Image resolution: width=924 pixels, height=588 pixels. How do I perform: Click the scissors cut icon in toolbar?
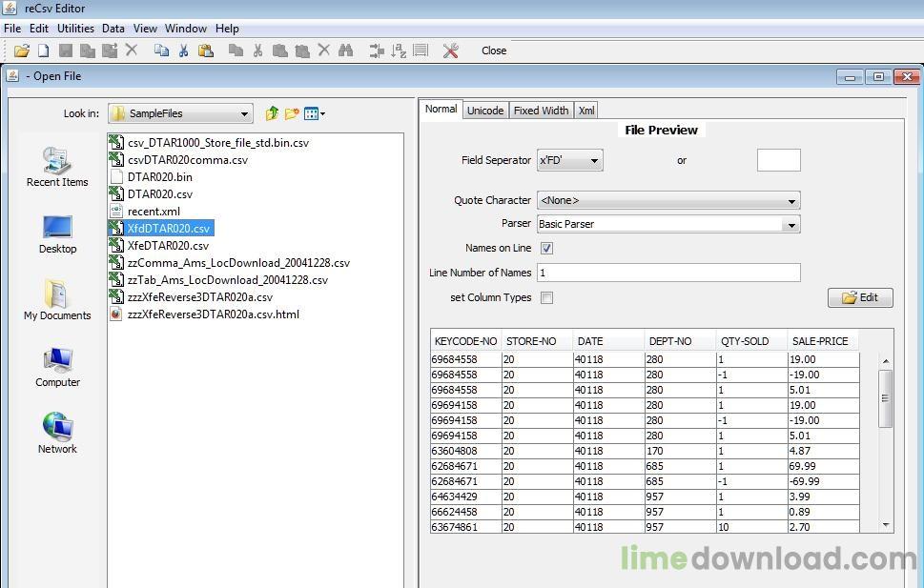(x=183, y=51)
